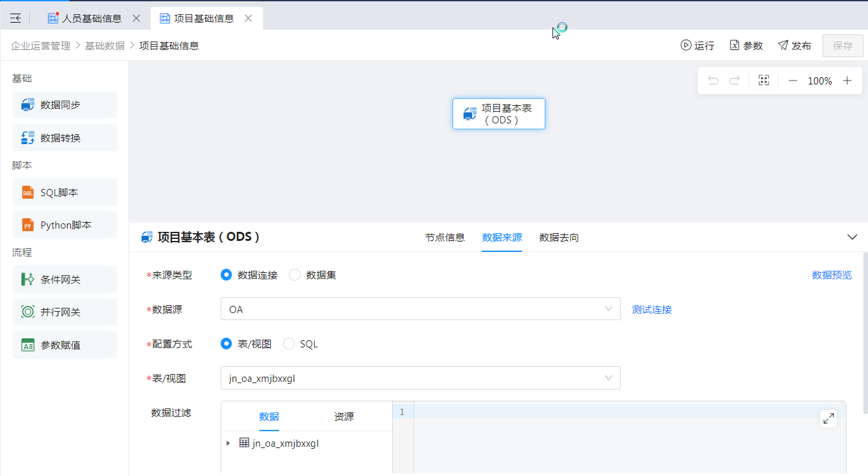Expand the jn_oa_xmjbxxgl tree node
868x476 pixels.
pyautogui.click(x=228, y=444)
